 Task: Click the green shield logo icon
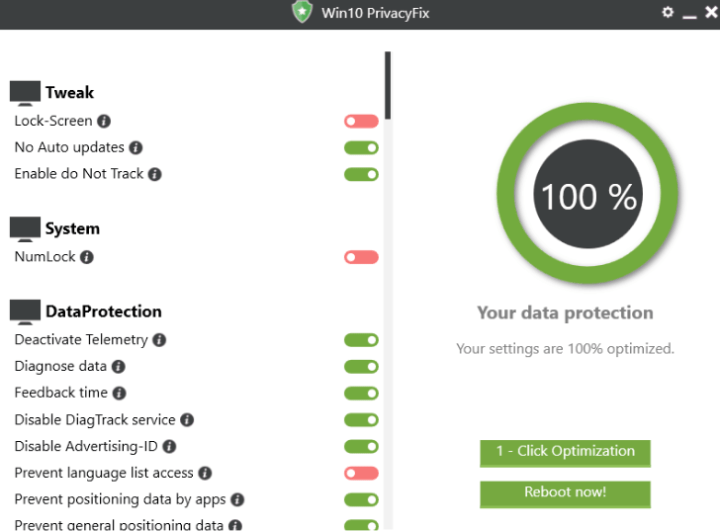[302, 12]
